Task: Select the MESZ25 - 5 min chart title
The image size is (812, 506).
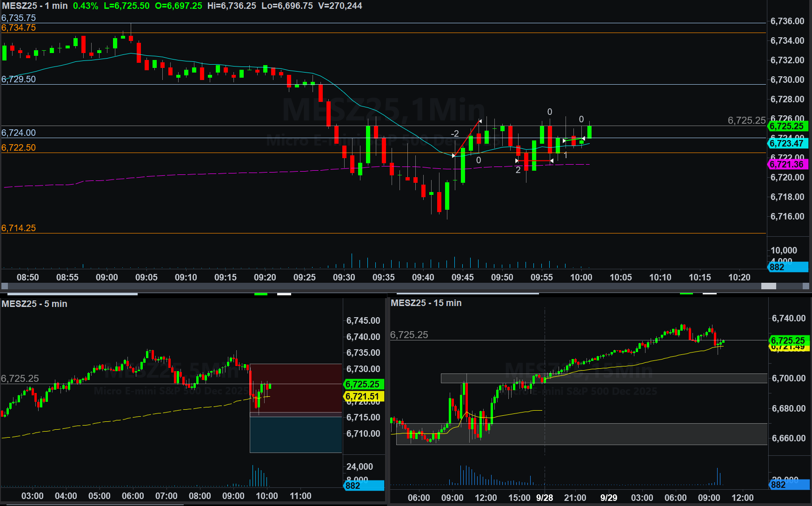Action: [34, 304]
